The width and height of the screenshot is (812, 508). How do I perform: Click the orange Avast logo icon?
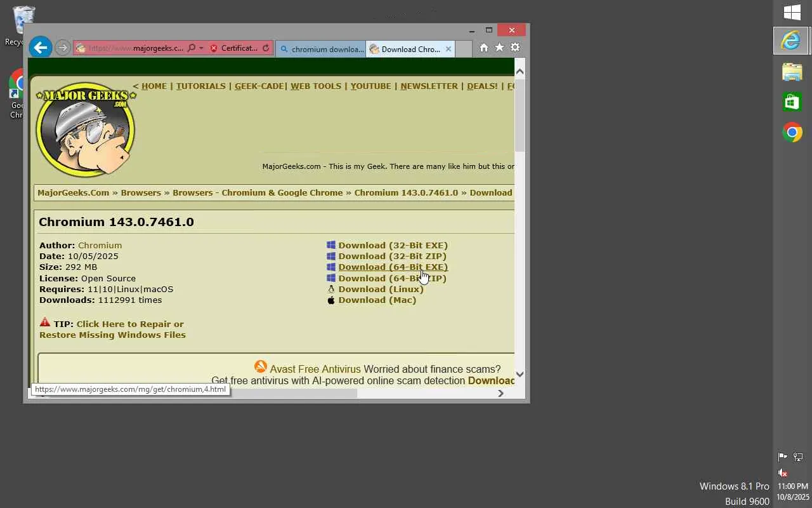pyautogui.click(x=260, y=367)
